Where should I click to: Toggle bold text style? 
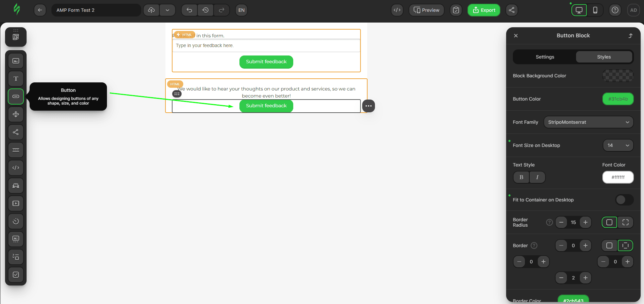coord(521,177)
